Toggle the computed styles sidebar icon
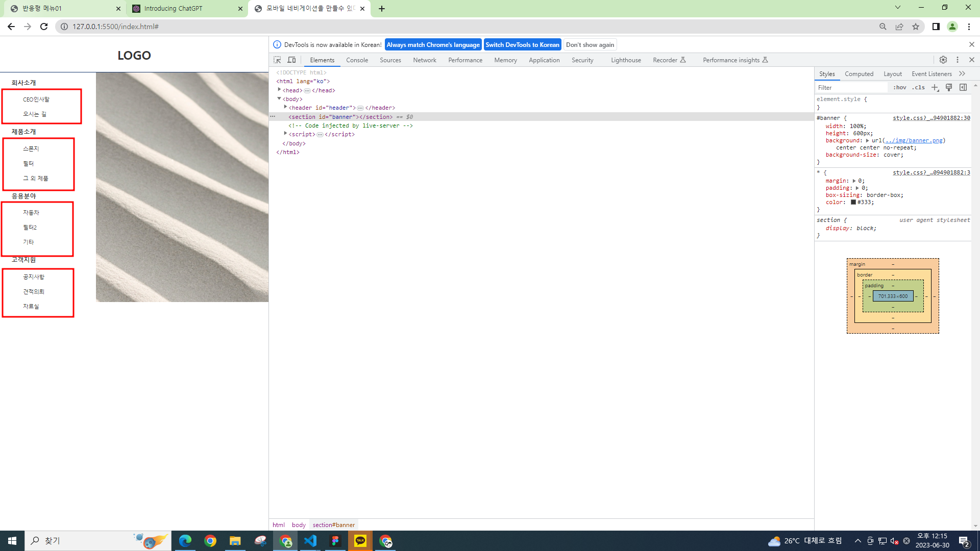 [963, 87]
